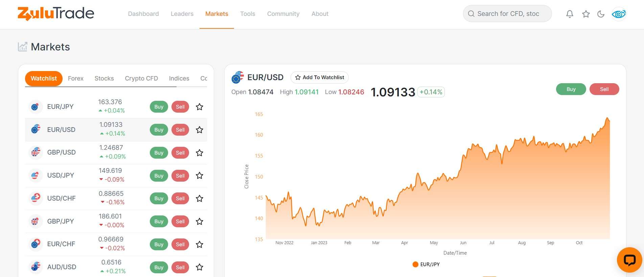Click the EUR/USD flag in chart header
Image resolution: width=644 pixels, height=277 pixels.
point(238,77)
